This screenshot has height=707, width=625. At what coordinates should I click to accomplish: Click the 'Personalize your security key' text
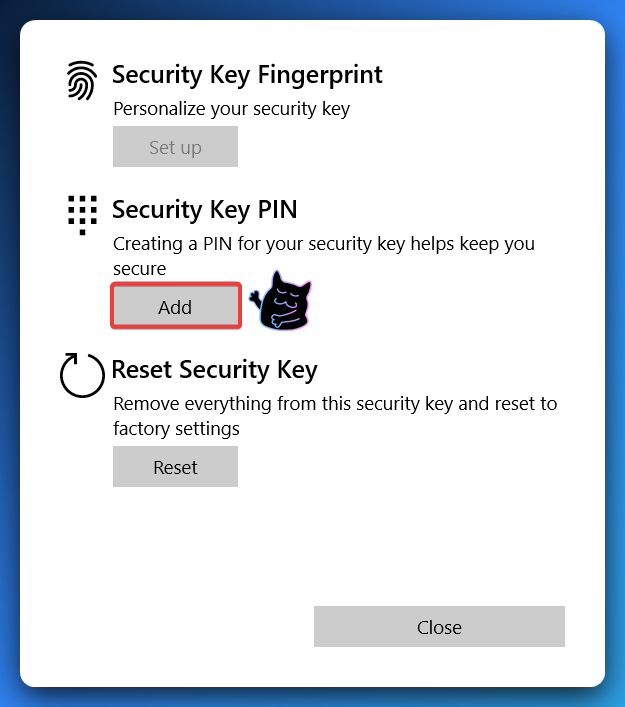click(x=231, y=109)
